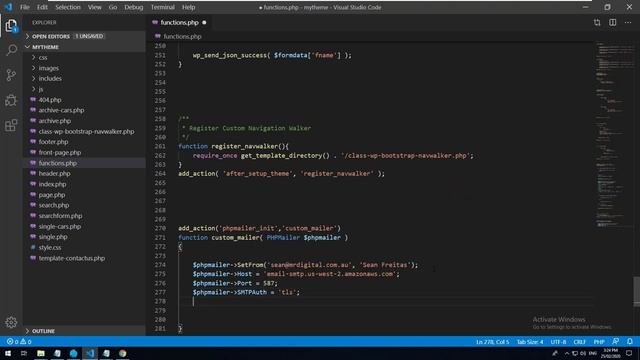Click the feedback icon in status bar

[x=616, y=341]
